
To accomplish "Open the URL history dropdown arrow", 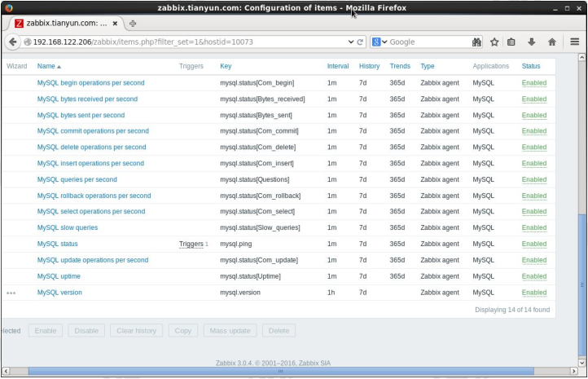I will click(x=351, y=42).
